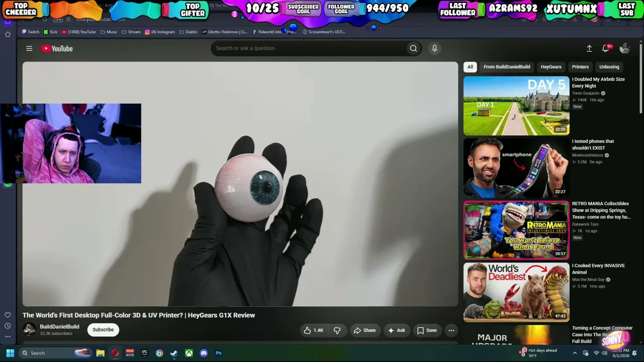This screenshot has width=644, height=362.
Task: Open the Ghetto Pokémon bookmark
Action: pyautogui.click(x=224, y=32)
